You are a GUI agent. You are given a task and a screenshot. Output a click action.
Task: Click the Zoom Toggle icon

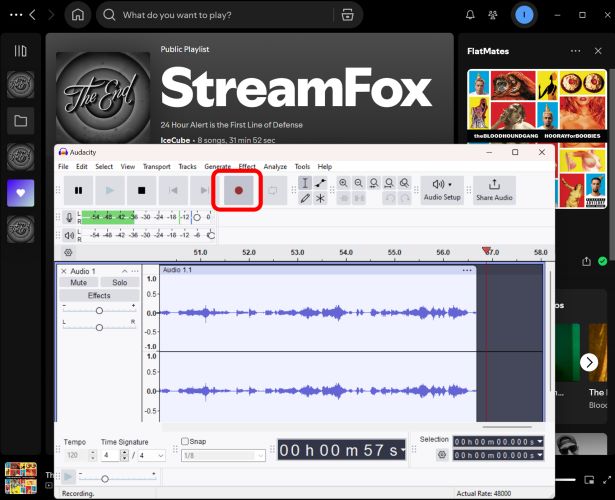[404, 183]
